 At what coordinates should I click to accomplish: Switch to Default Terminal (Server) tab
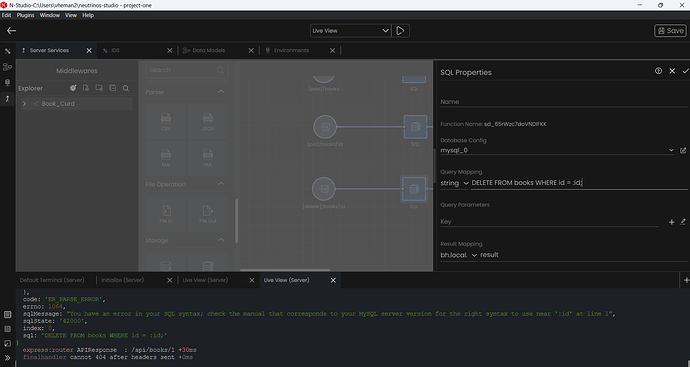click(x=52, y=280)
